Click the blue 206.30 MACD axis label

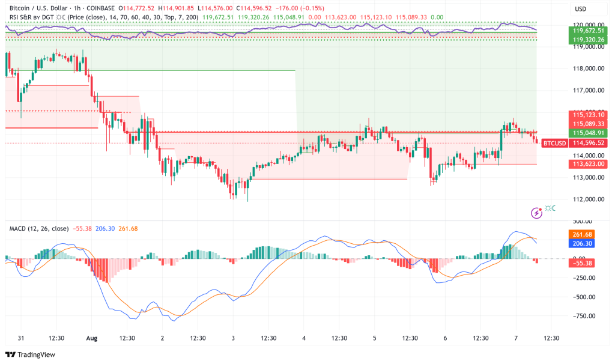581,244
